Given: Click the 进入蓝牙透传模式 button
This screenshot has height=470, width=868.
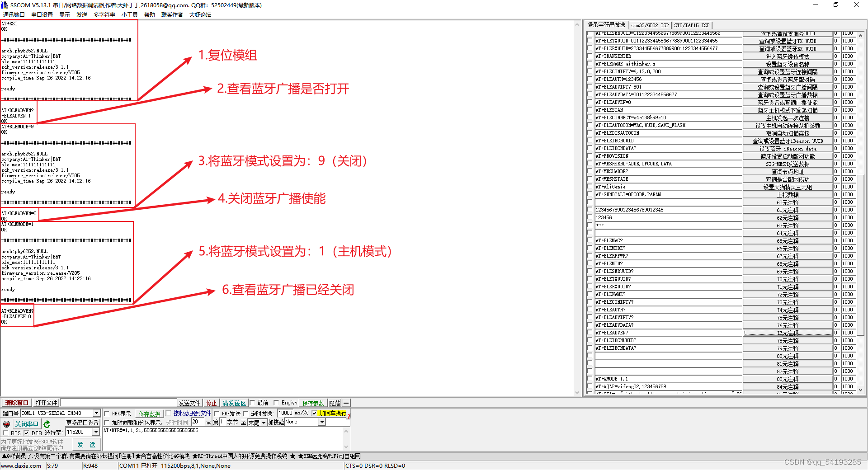Looking at the screenshot, I should tap(788, 56).
